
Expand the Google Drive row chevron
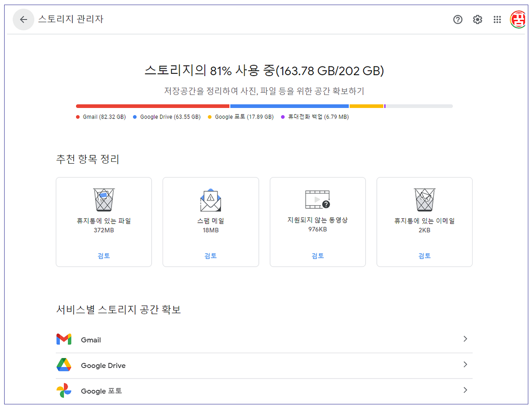click(465, 364)
